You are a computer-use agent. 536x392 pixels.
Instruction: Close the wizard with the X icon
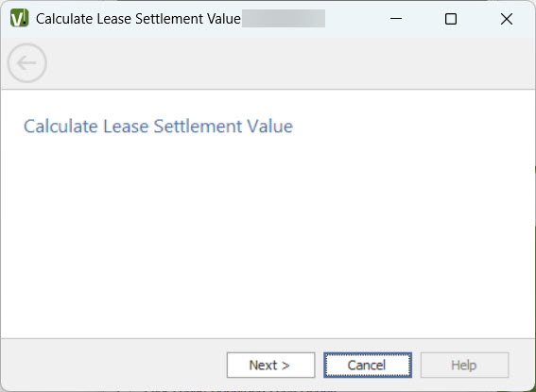point(507,19)
